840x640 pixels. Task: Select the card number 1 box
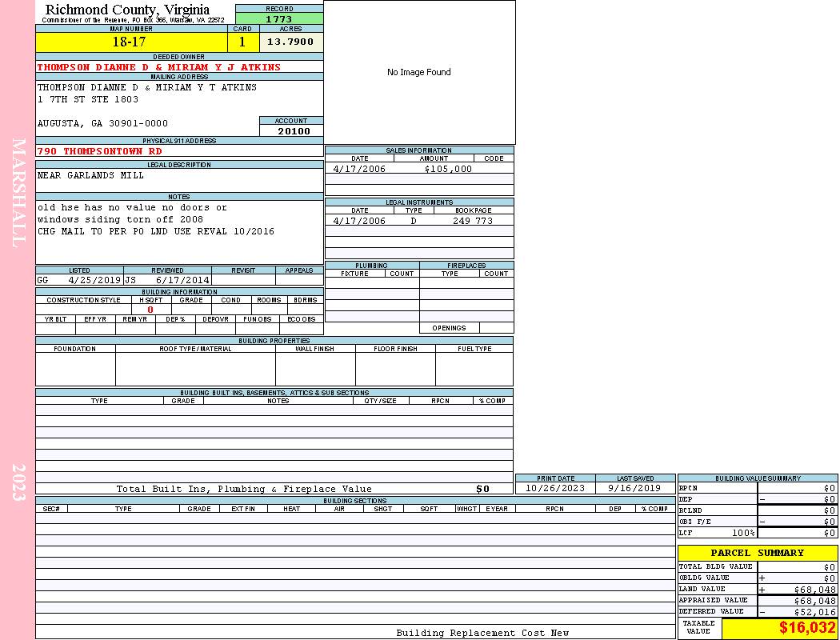click(x=242, y=42)
